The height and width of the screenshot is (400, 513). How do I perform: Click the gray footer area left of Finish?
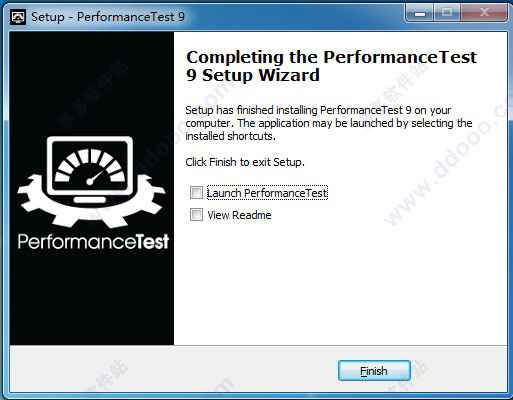[173, 370]
